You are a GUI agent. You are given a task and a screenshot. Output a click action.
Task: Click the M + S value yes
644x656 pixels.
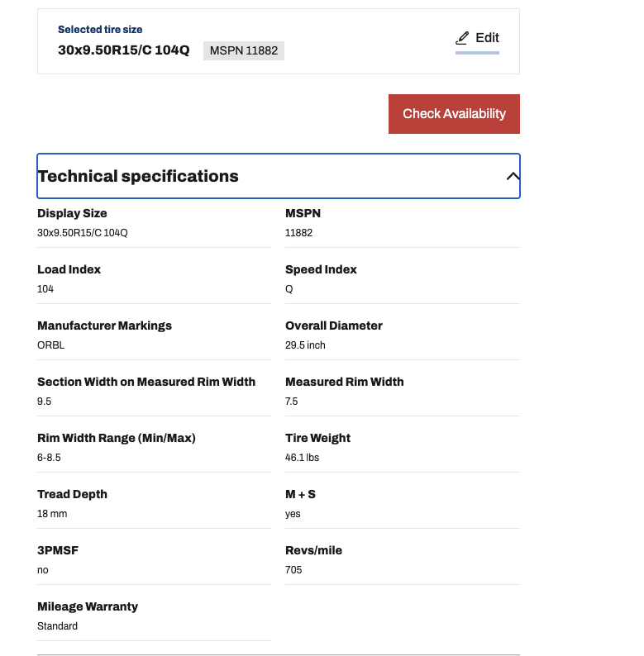pos(293,514)
